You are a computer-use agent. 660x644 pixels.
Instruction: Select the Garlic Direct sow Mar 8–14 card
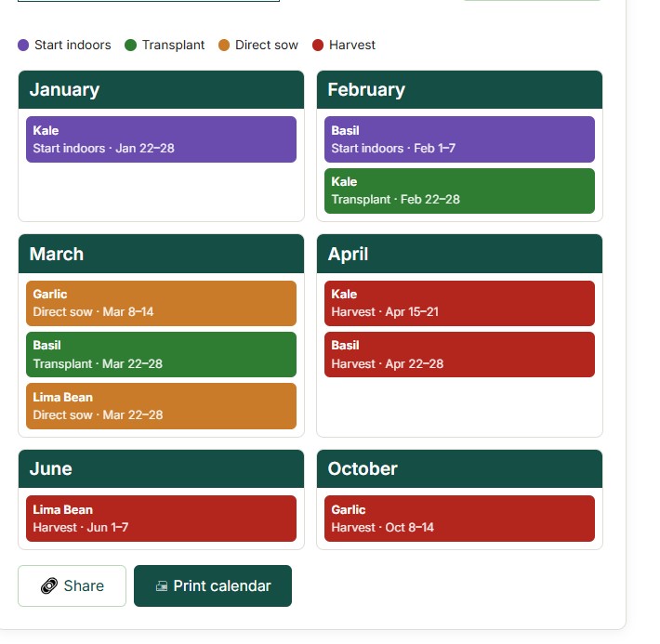tap(161, 303)
